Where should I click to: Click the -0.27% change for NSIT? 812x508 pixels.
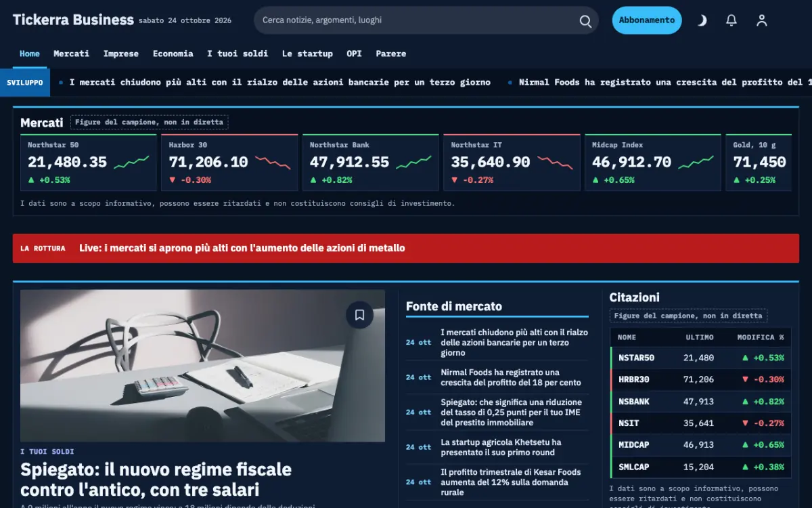[763, 423]
